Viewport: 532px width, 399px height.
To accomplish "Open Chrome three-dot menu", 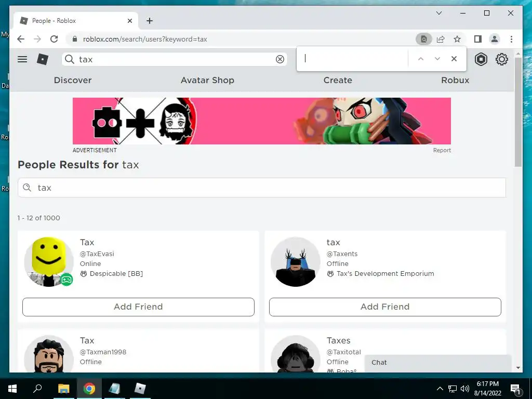I will tap(511, 39).
